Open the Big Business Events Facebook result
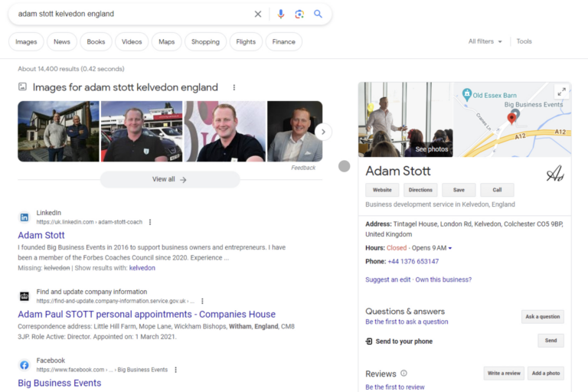The height and width of the screenshot is (392, 588). coord(60,383)
